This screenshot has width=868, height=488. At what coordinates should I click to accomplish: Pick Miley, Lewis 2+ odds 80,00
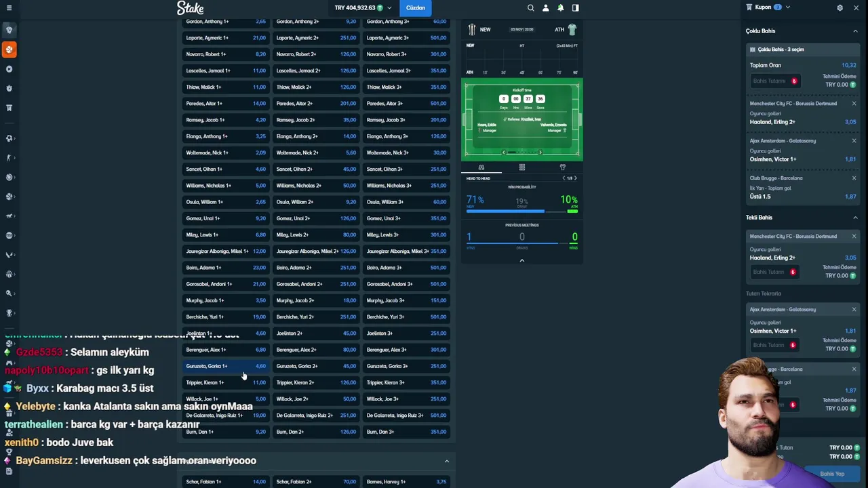coord(316,235)
